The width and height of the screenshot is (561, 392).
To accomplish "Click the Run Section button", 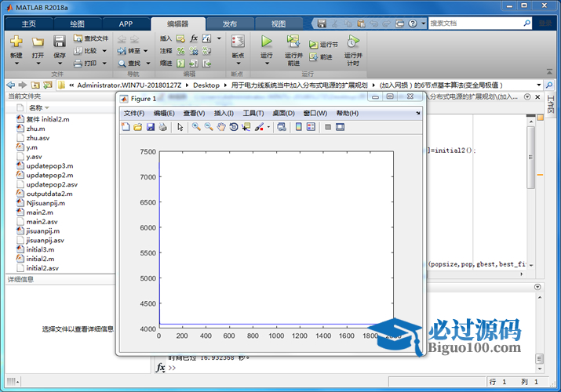I will 323,45.
